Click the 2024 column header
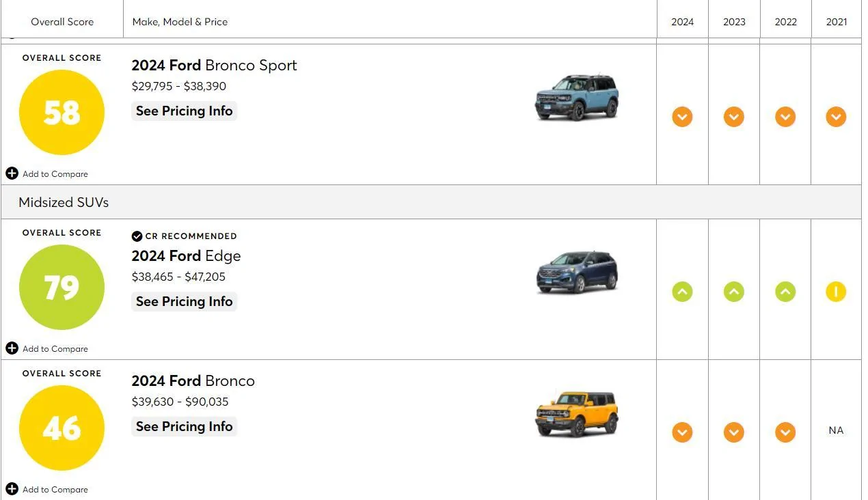 click(x=682, y=21)
